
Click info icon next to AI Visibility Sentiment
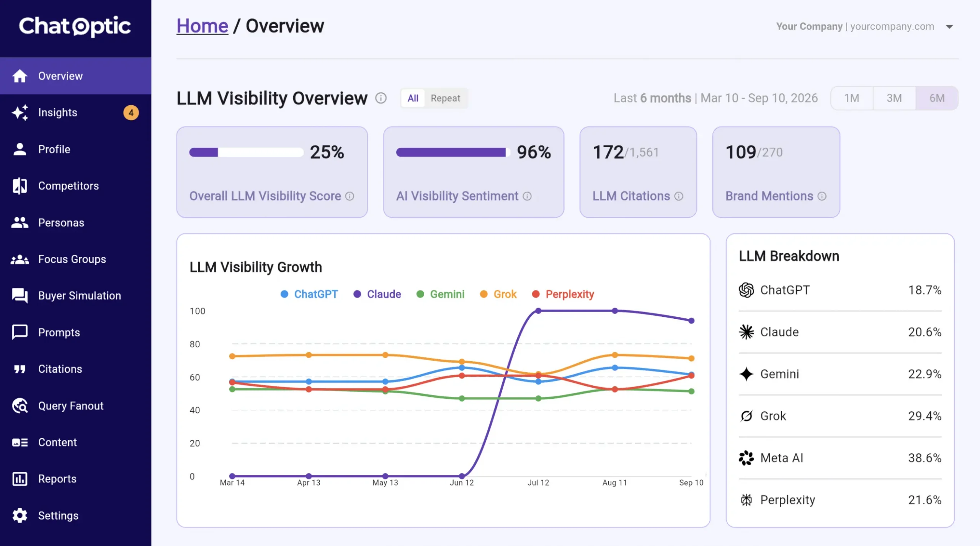[x=527, y=196]
